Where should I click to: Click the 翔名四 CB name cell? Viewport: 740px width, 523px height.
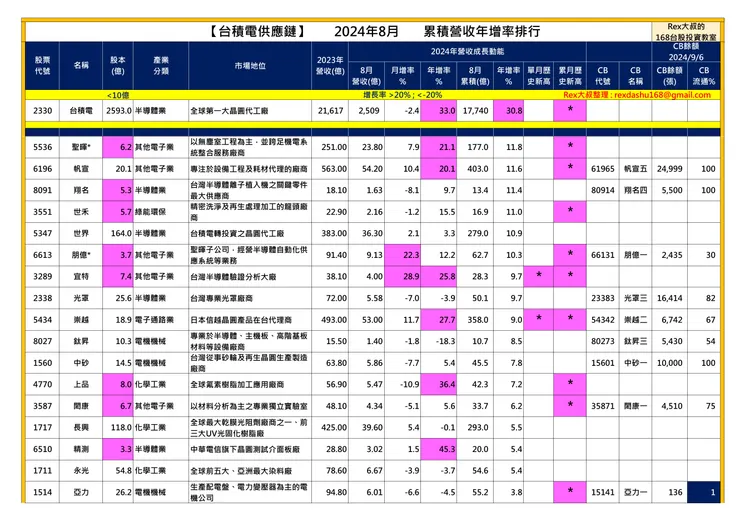(x=635, y=190)
